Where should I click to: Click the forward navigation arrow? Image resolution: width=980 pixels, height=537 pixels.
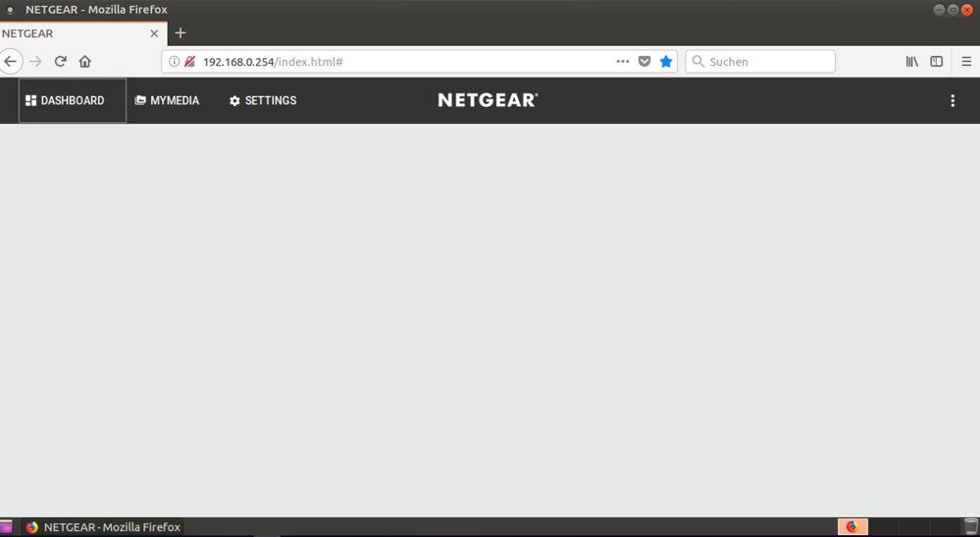(x=35, y=61)
